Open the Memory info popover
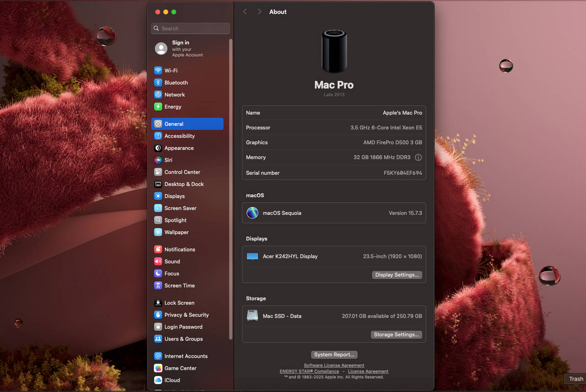This screenshot has height=392, width=586. tap(418, 157)
